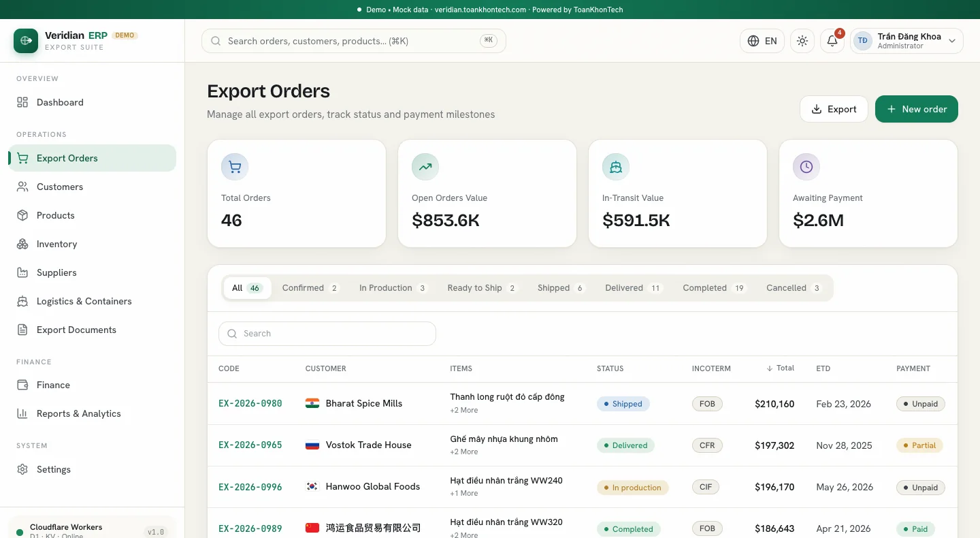Viewport: 980px width, 538px height.
Task: Select the All orders tab
Action: 247,288
